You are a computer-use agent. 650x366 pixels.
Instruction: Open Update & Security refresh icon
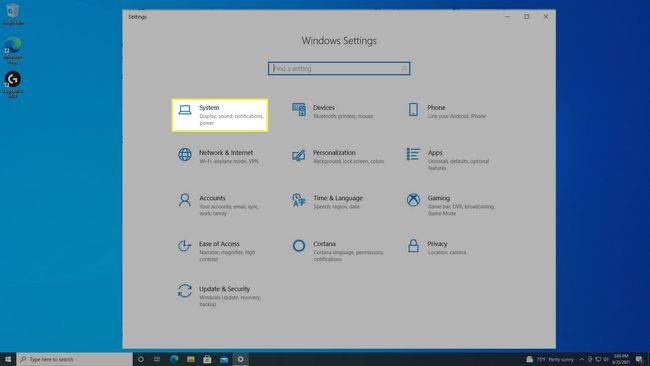click(x=184, y=291)
